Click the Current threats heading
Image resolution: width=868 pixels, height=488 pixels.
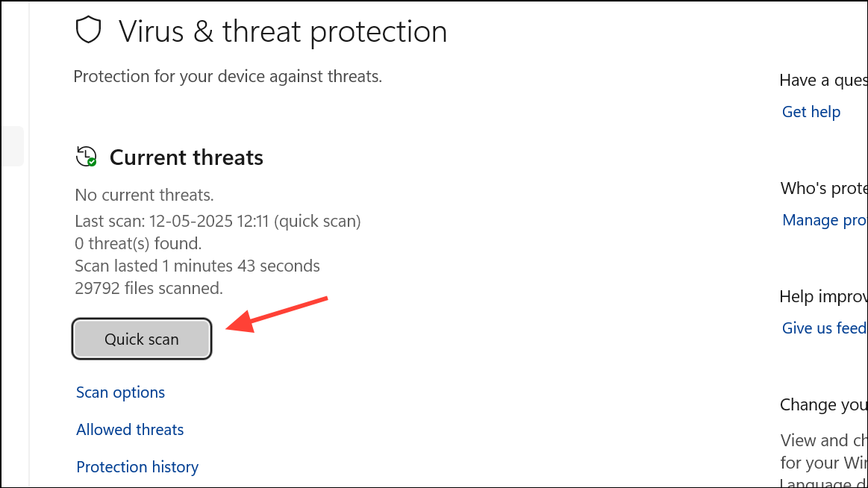pos(187,157)
